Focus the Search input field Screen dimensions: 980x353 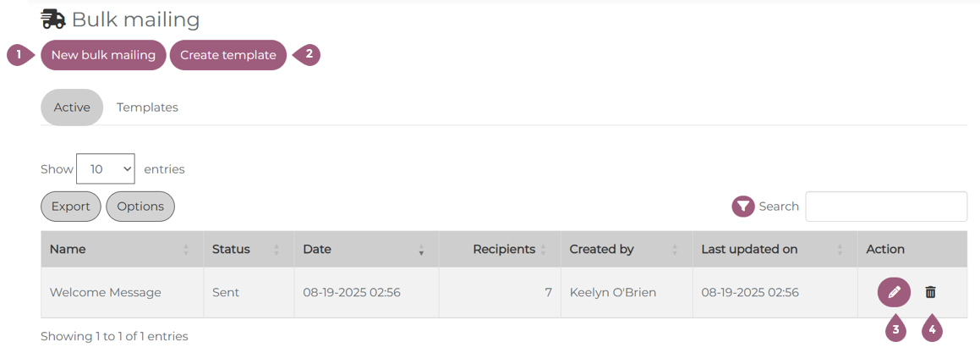pyautogui.click(x=885, y=207)
